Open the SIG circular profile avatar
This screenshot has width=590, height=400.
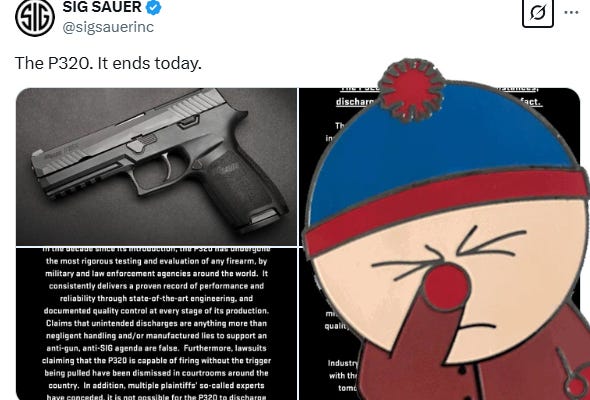pyautogui.click(x=35, y=17)
